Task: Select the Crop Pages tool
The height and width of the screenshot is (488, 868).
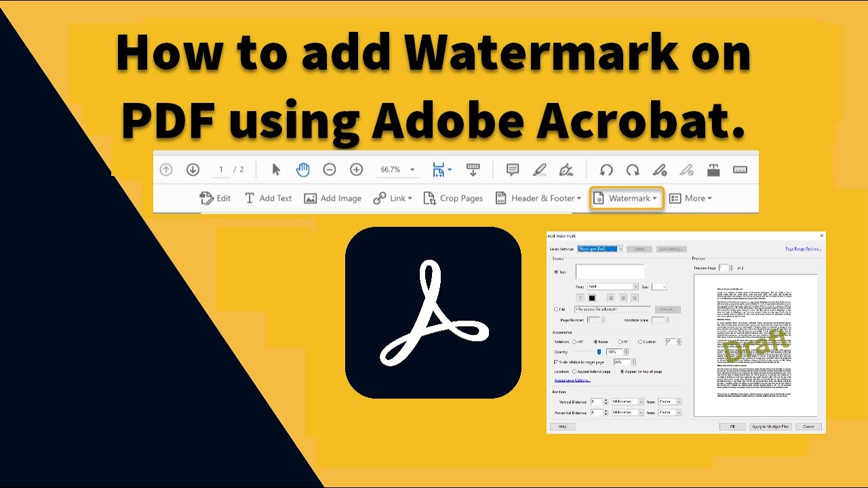Action: pyautogui.click(x=452, y=198)
